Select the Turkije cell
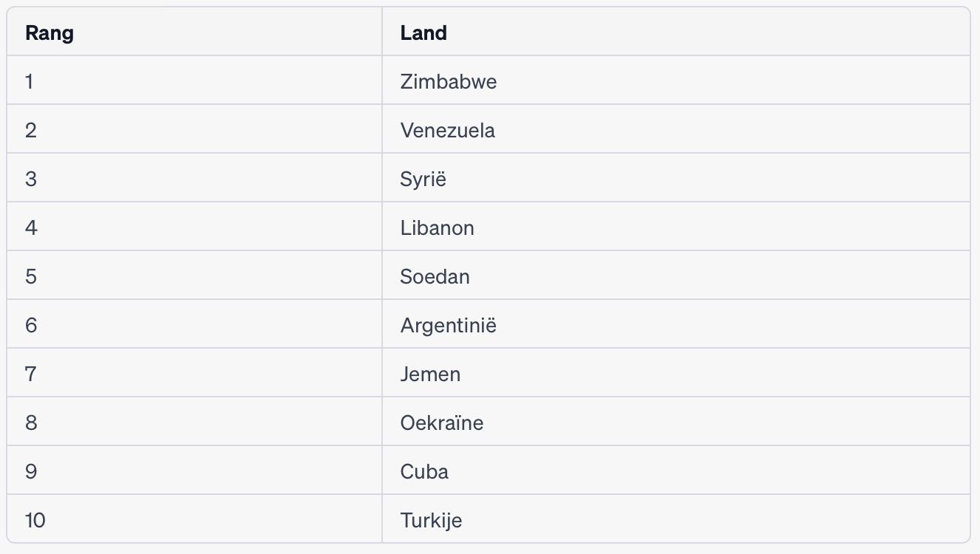Screen dimensions: 980x554 point(432,521)
